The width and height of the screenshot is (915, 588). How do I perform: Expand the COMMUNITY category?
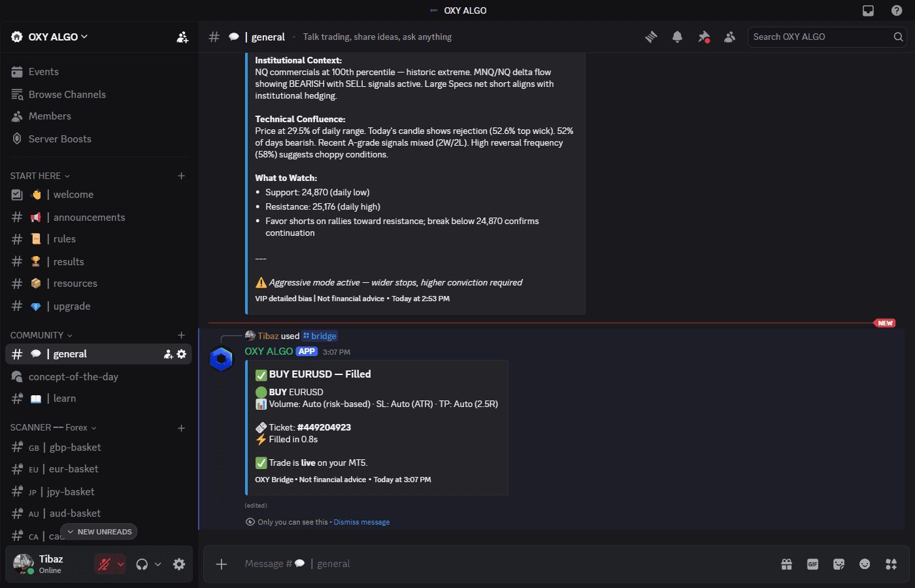coord(36,335)
